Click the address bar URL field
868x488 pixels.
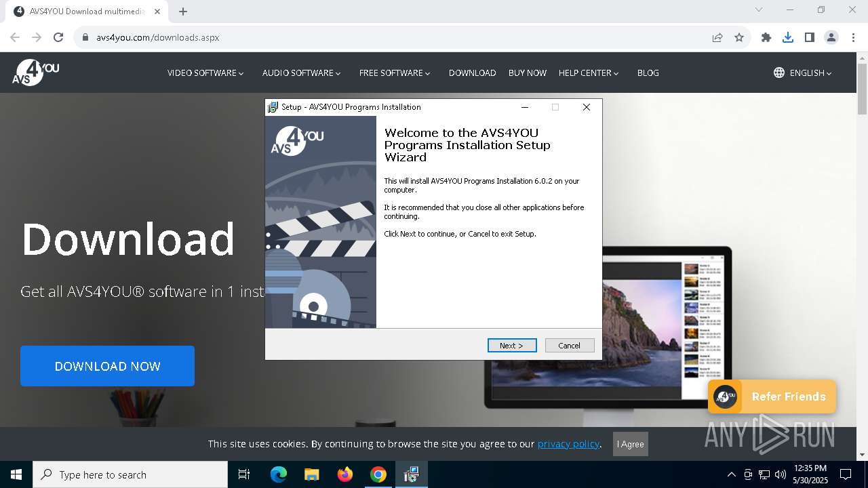[393, 37]
